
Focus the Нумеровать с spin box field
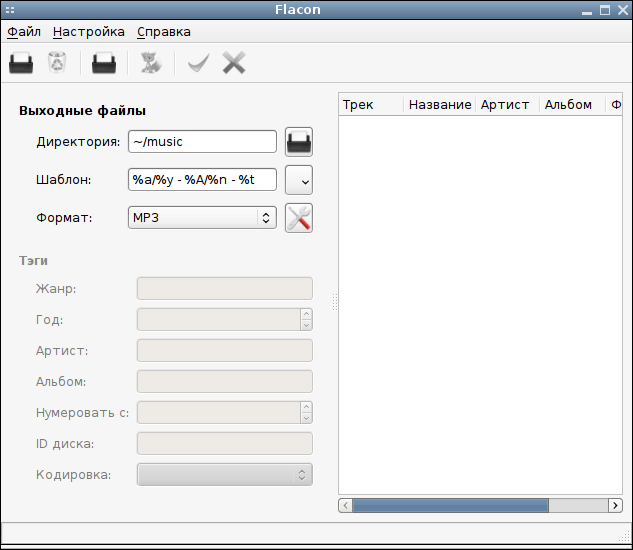(218, 412)
